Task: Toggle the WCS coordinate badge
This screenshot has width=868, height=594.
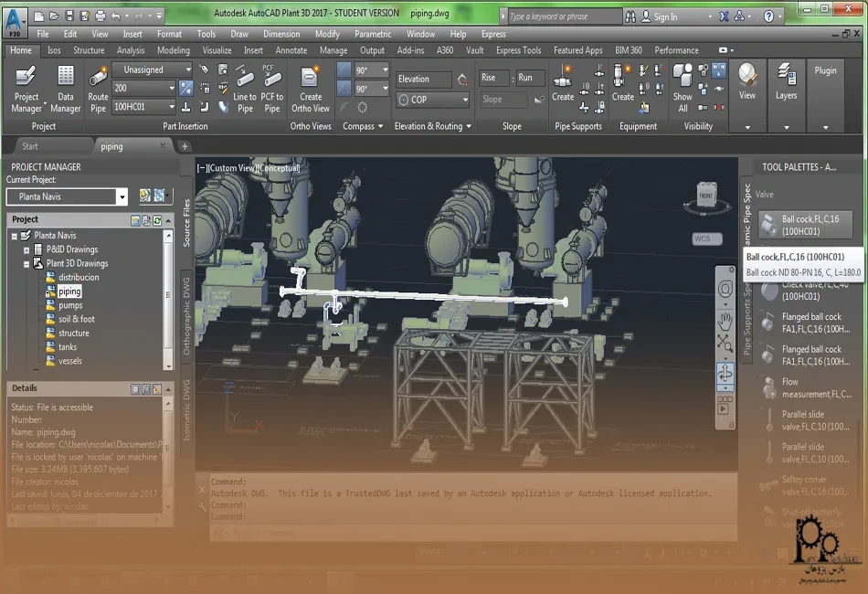Action: click(707, 239)
